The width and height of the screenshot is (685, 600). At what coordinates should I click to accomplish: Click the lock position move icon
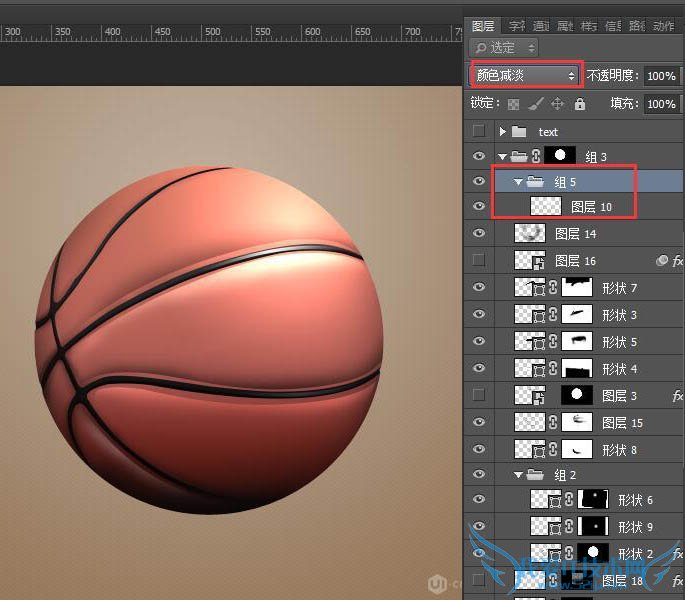pyautogui.click(x=557, y=103)
